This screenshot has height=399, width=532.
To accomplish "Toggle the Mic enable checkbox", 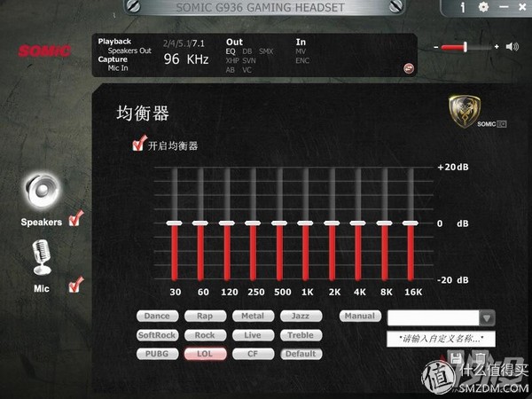I will pyautogui.click(x=76, y=285).
